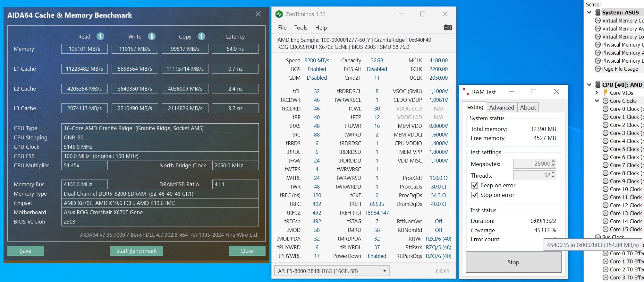This screenshot has width=644, height=282.
Task: Click the Core 5 Clock sensor icon
Action: tap(606, 149)
